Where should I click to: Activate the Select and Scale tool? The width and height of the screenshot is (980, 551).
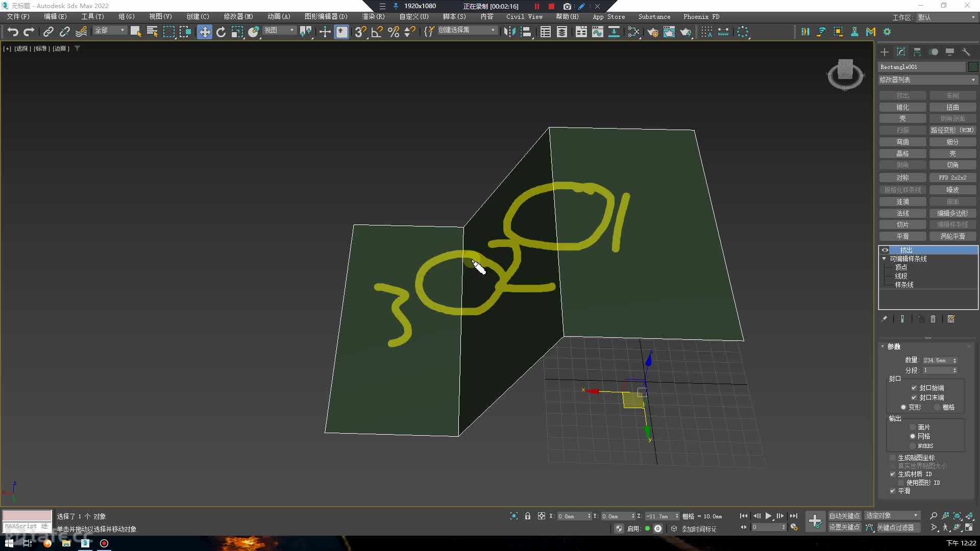coord(237,32)
